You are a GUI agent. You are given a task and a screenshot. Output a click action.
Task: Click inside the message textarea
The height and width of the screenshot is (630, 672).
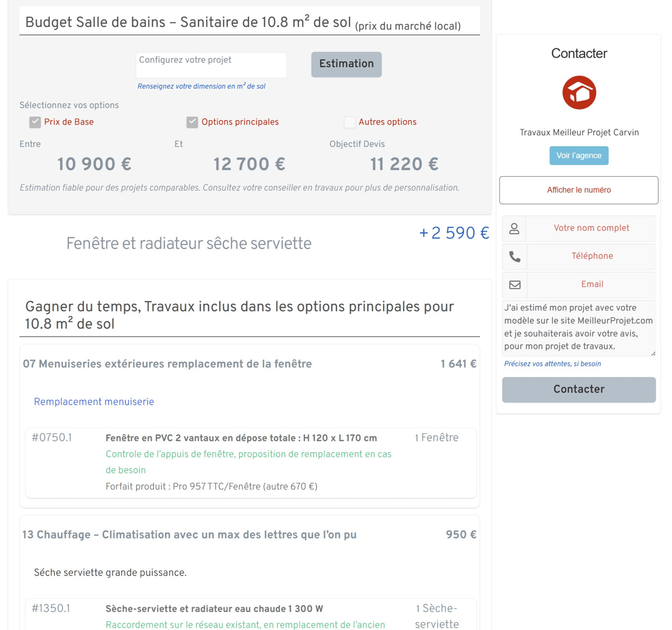point(578,327)
